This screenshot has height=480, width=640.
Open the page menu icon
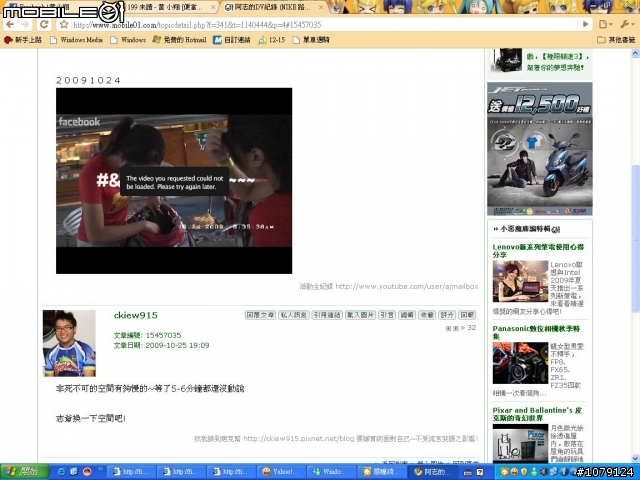pos(605,24)
